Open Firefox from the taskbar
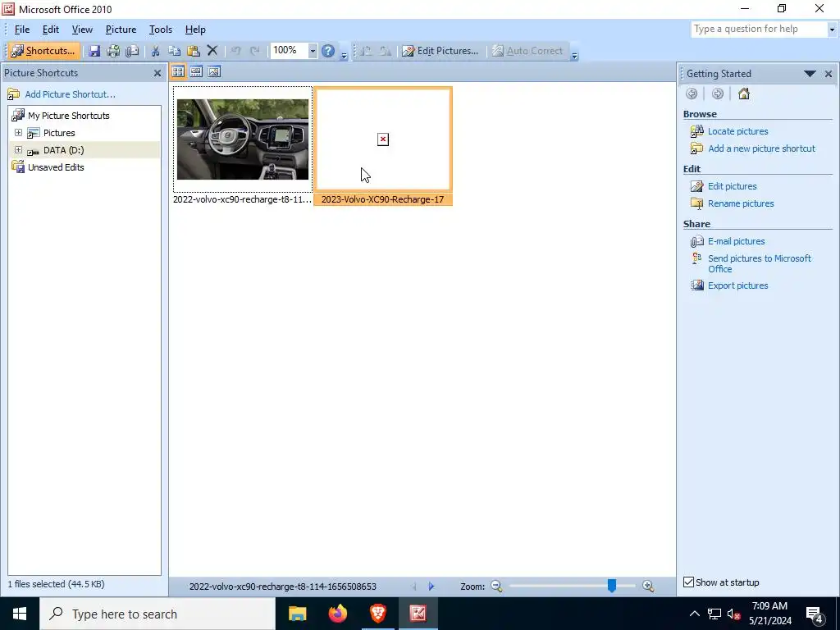Image resolution: width=840 pixels, height=630 pixels. (337, 614)
